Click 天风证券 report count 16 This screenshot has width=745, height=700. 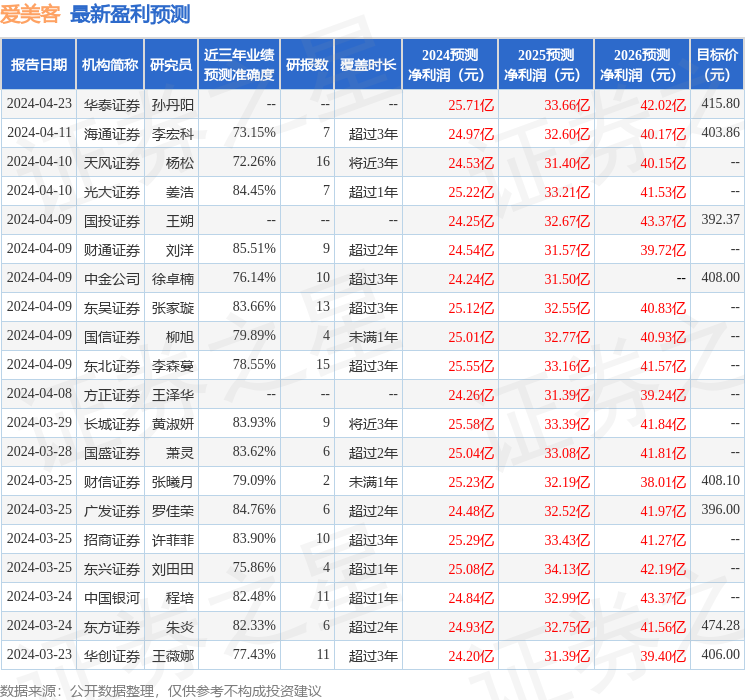(x=323, y=162)
